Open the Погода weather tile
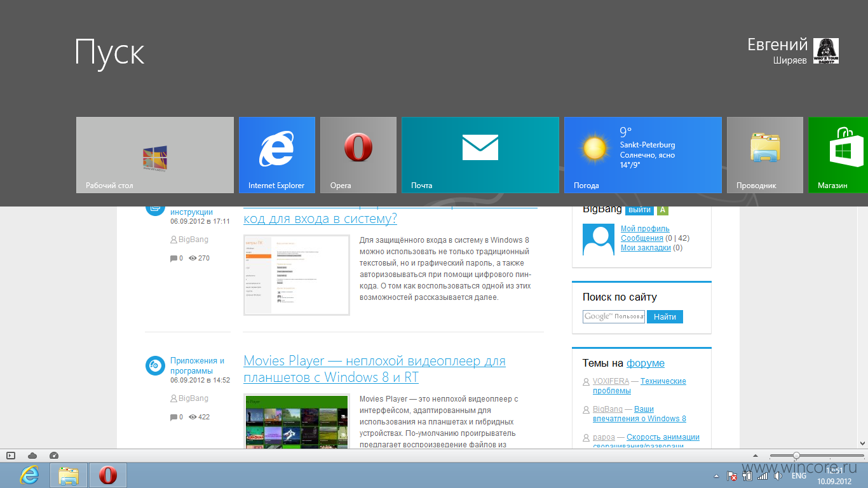This screenshot has width=868, height=488. [643, 155]
